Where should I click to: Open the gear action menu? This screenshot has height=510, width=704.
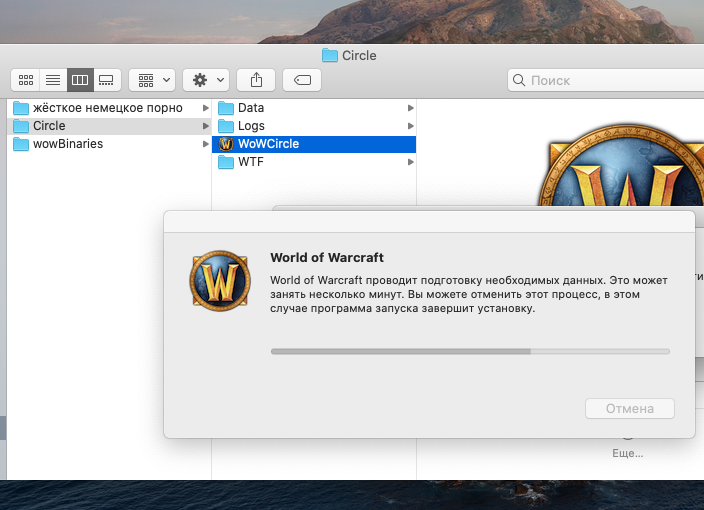[x=206, y=79]
